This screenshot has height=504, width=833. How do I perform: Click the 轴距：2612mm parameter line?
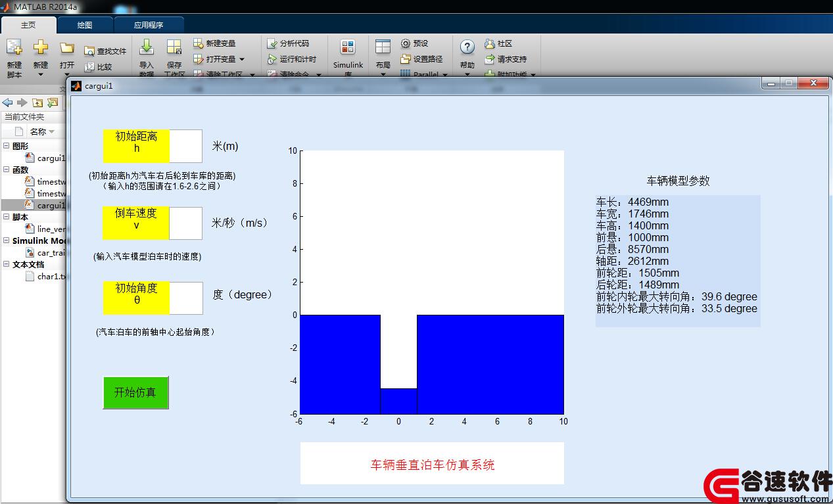click(x=632, y=261)
